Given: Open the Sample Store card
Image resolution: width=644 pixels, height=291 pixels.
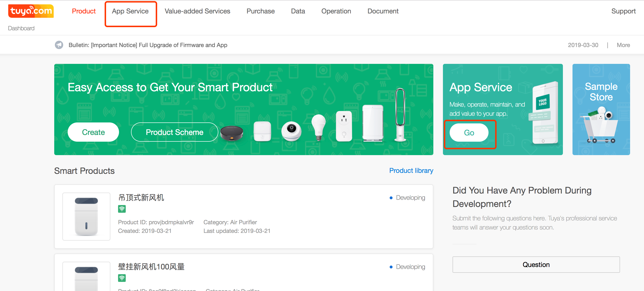Looking at the screenshot, I should (x=601, y=109).
